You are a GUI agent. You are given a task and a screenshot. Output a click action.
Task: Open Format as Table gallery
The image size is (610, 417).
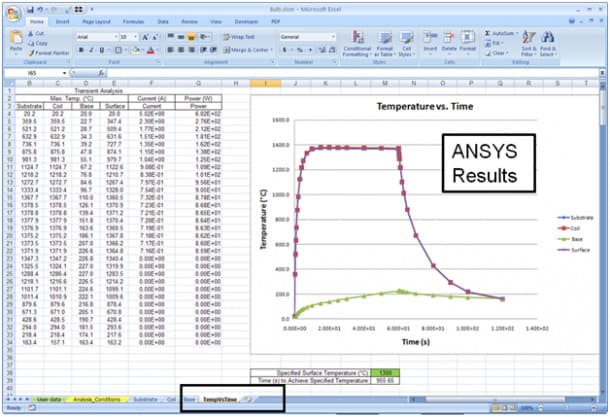click(x=385, y=44)
